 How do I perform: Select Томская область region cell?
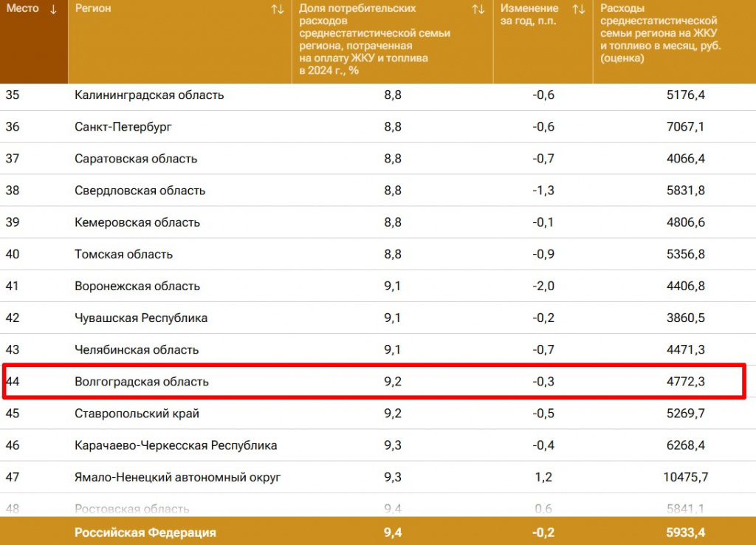coord(123,254)
